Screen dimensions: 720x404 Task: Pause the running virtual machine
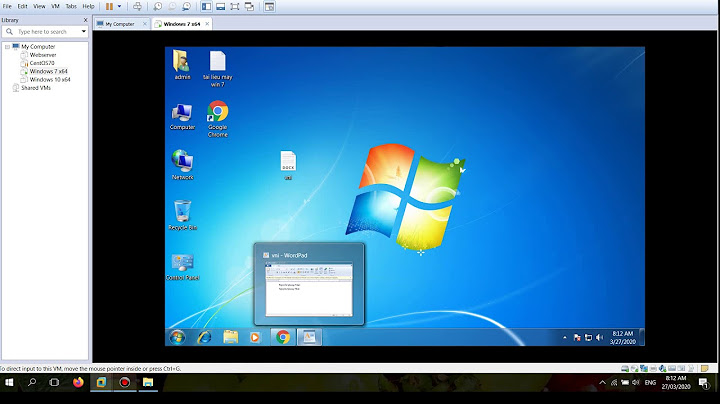click(x=109, y=6)
